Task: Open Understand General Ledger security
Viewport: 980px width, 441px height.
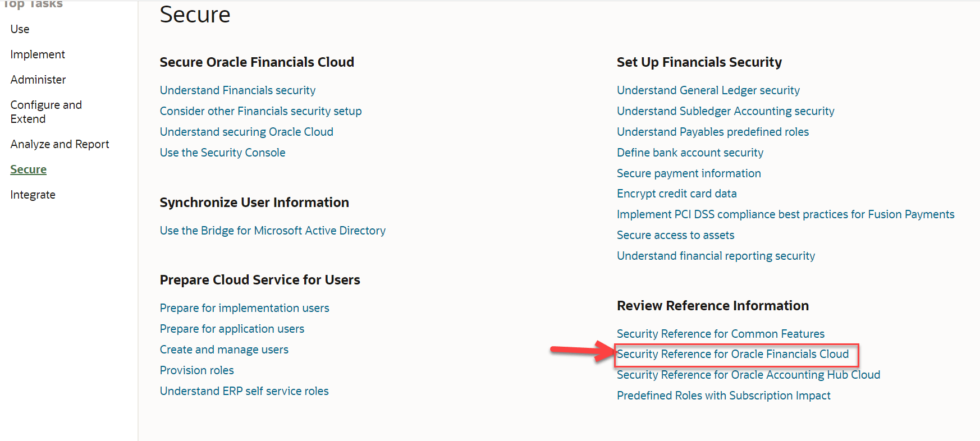Action: [708, 90]
